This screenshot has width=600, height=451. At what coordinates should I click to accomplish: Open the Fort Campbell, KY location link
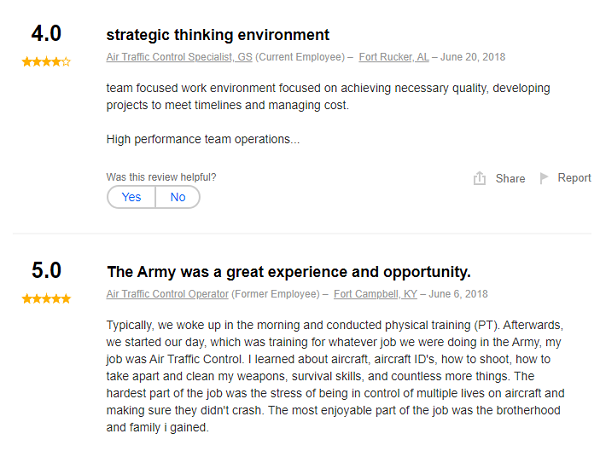(x=375, y=294)
